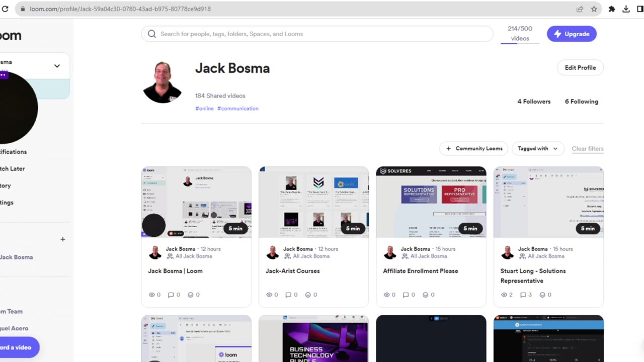
Task: Click the 184 Shared videos text
Action: point(220,96)
